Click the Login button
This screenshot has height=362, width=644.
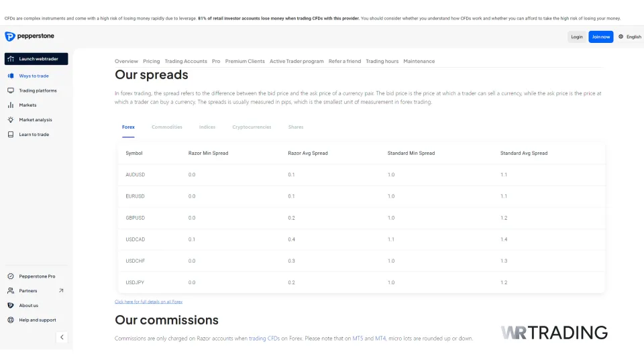click(x=576, y=37)
